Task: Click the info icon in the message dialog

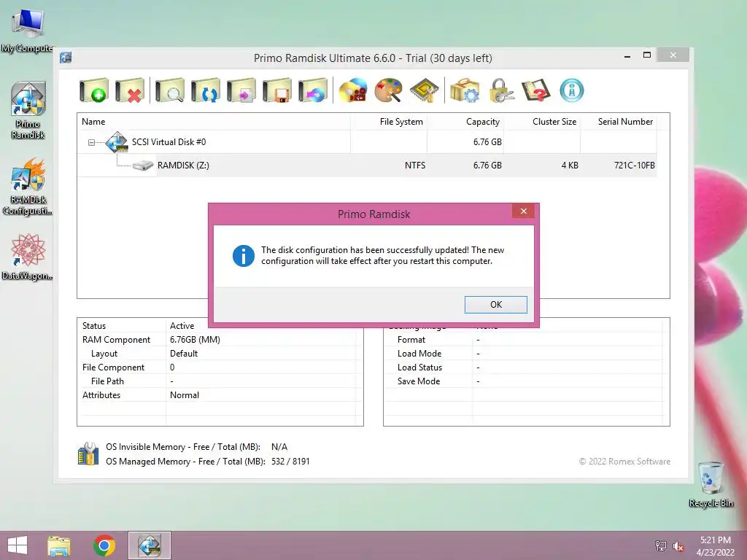Action: point(244,256)
